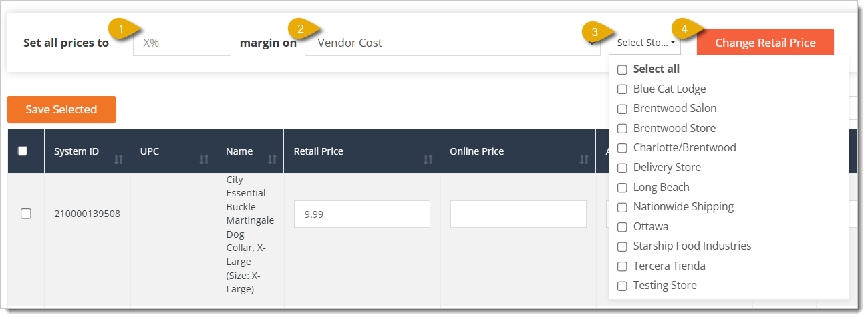Click the UPC column header

point(173,151)
